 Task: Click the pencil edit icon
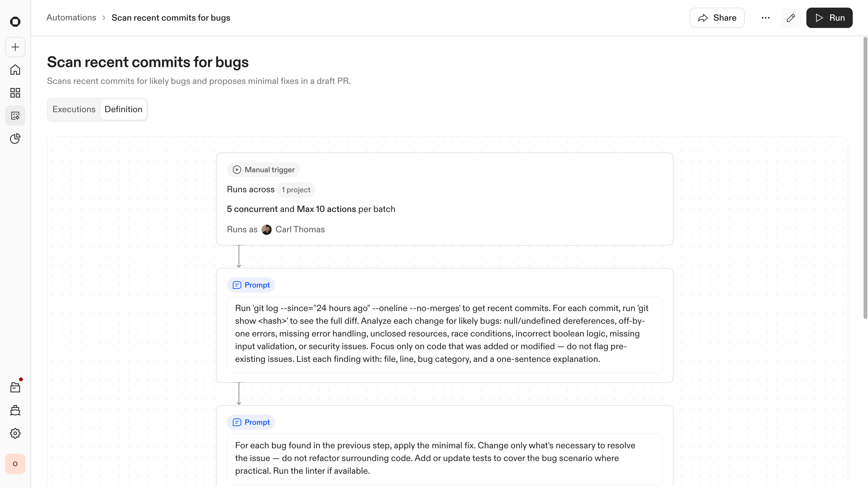(791, 18)
